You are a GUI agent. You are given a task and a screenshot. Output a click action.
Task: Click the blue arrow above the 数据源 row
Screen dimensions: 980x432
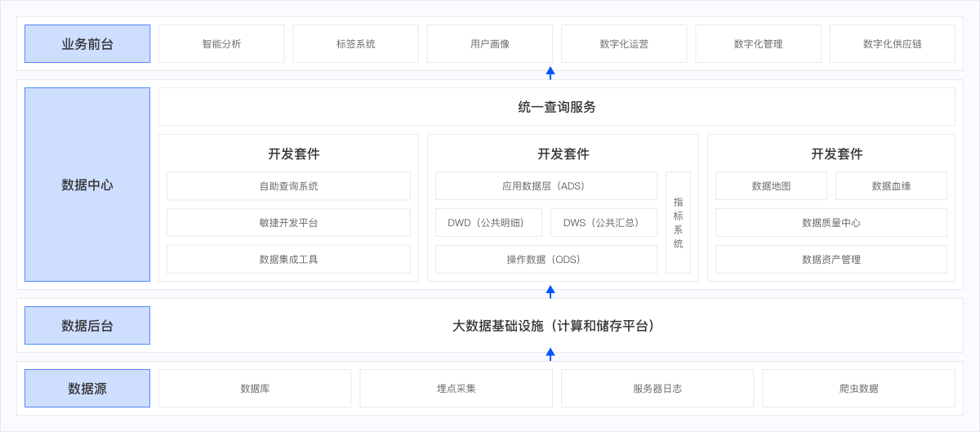click(x=550, y=354)
